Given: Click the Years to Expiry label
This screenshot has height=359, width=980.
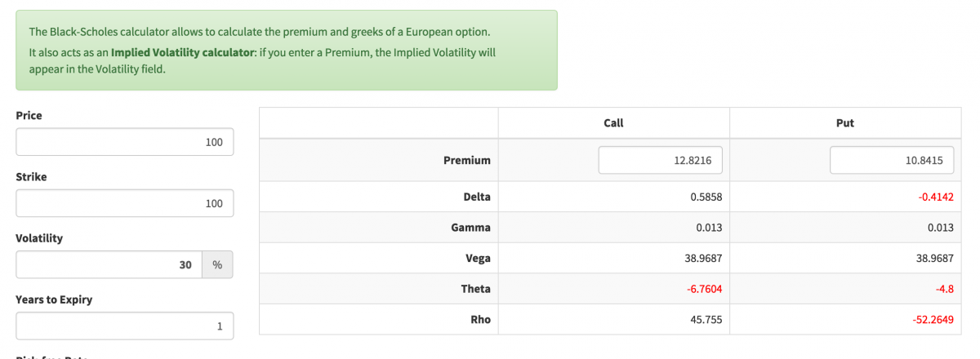Looking at the screenshot, I should [54, 299].
